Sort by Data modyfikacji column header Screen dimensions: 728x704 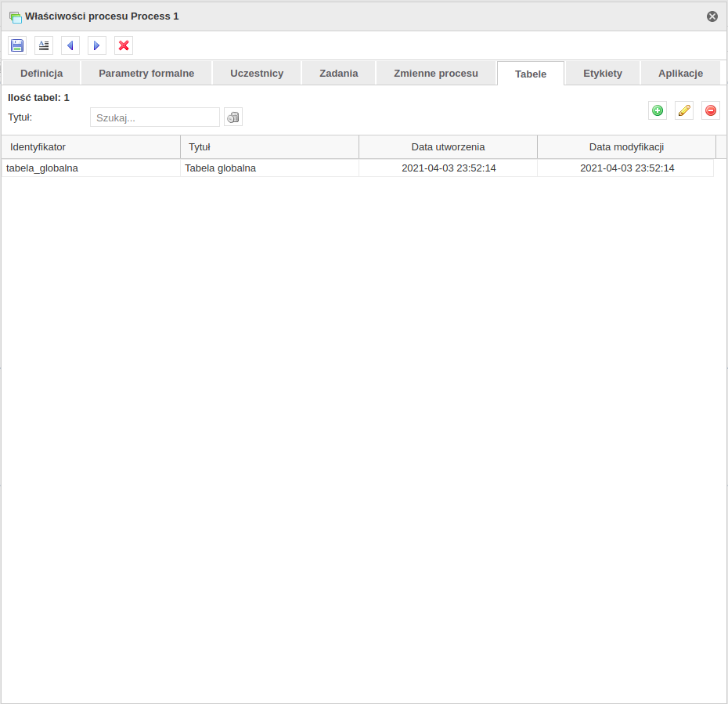click(x=626, y=147)
